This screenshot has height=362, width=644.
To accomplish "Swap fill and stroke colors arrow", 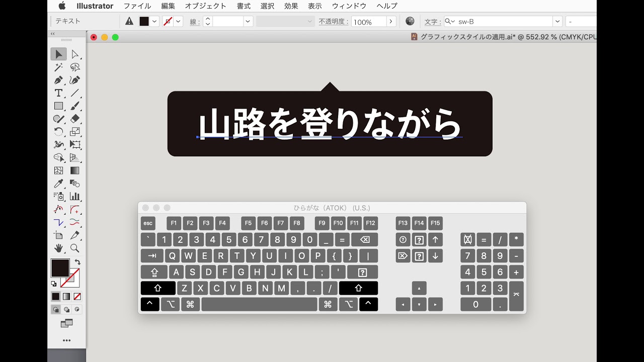I will (x=77, y=262).
